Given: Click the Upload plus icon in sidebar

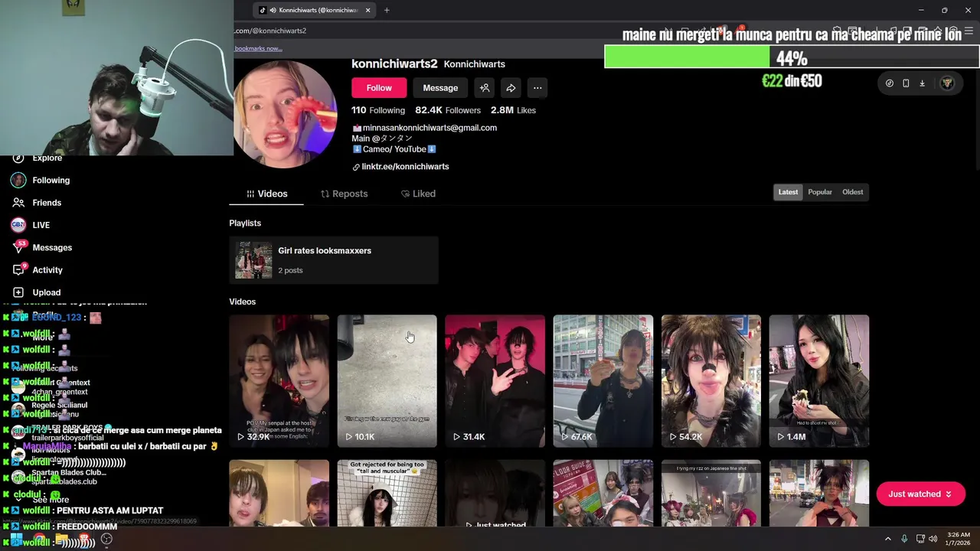Looking at the screenshot, I should 18,292.
